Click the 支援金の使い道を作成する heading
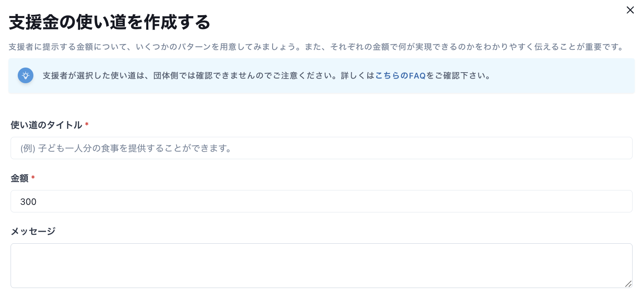This screenshot has height=299, width=644. click(109, 22)
